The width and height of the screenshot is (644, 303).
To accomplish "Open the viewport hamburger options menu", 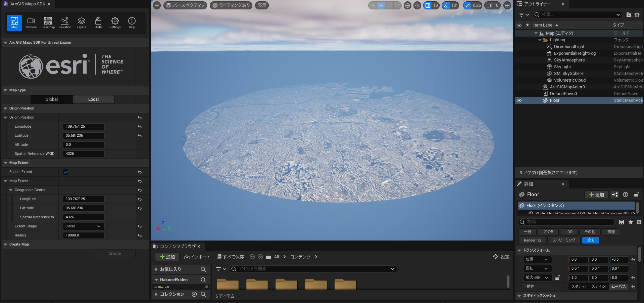I will click(157, 5).
